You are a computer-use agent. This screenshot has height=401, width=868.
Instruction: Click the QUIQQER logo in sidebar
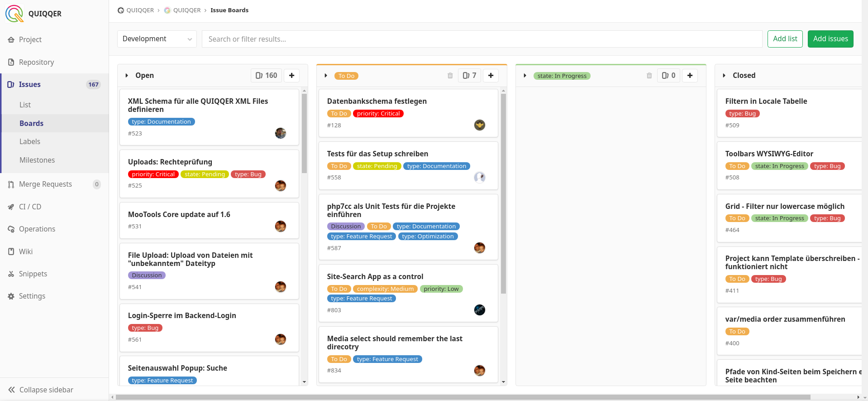click(x=14, y=14)
